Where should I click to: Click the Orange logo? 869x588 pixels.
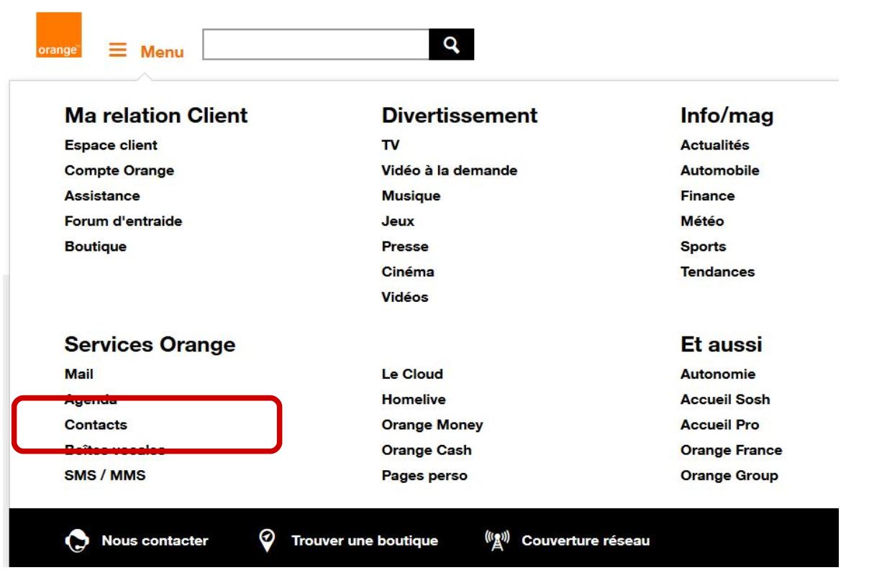[58, 35]
